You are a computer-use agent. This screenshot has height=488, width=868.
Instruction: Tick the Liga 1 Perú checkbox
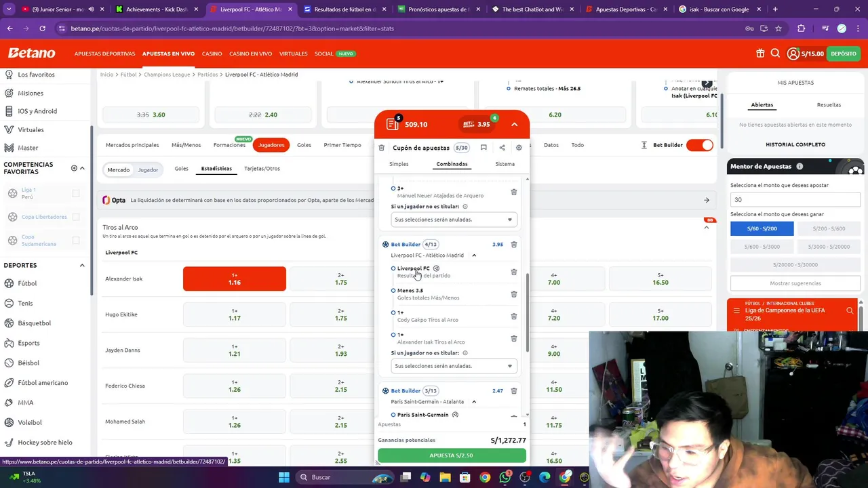click(x=76, y=193)
